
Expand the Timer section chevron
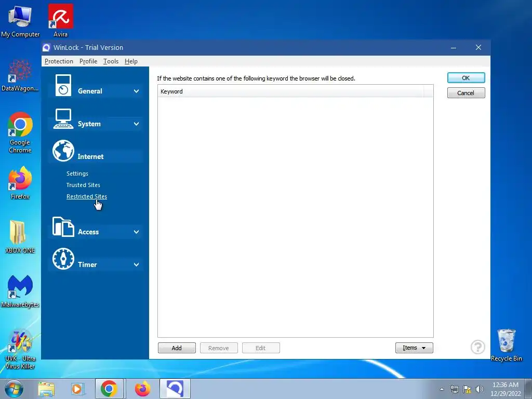coord(137,264)
